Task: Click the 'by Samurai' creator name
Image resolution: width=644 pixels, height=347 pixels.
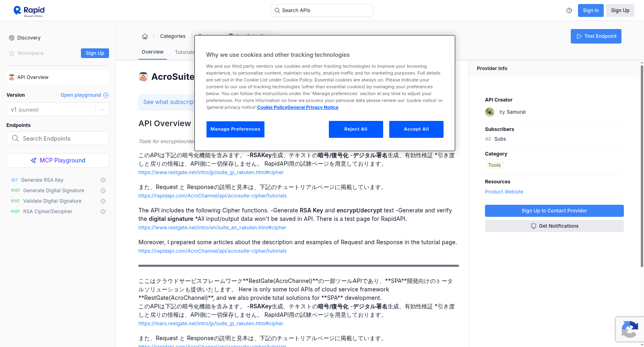Action: 512,112
